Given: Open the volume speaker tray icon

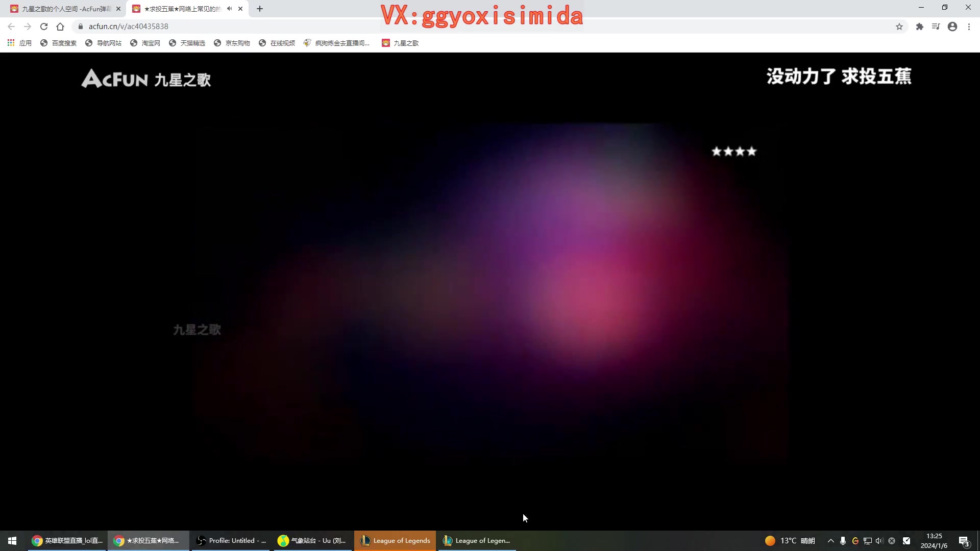Looking at the screenshot, I should pyautogui.click(x=879, y=541).
